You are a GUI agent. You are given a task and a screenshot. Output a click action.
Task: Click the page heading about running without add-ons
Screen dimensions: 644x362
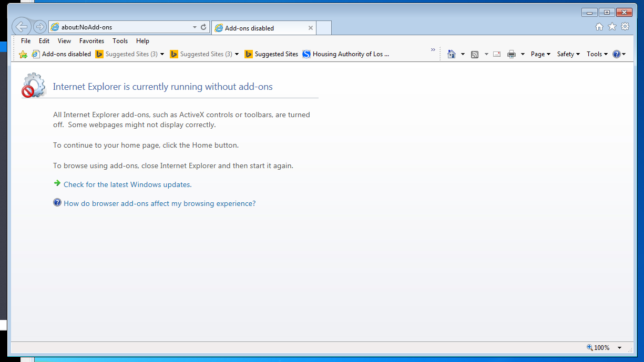click(x=163, y=87)
